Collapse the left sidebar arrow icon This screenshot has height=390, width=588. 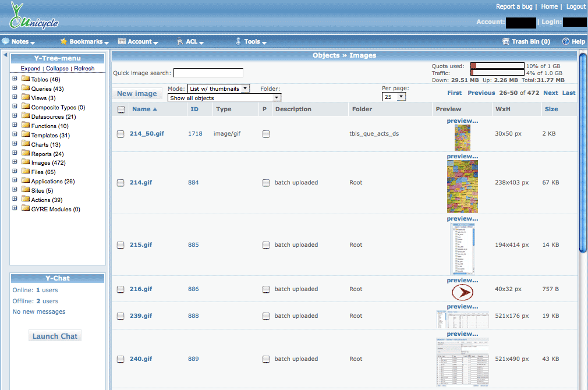coord(5,55)
